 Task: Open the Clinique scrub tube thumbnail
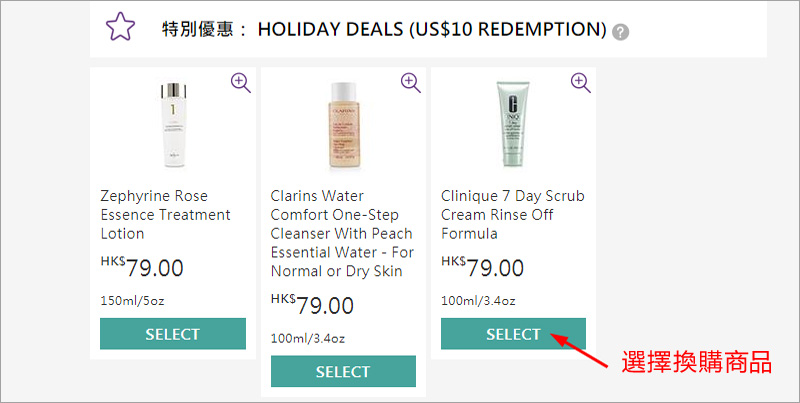pyautogui.click(x=513, y=124)
